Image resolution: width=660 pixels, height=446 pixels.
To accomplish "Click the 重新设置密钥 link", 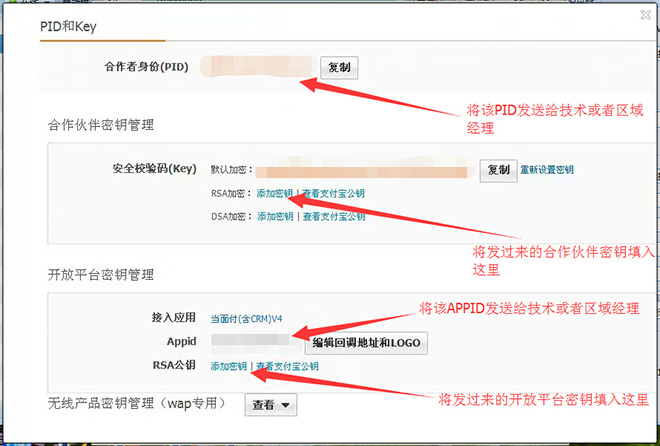I will (547, 170).
